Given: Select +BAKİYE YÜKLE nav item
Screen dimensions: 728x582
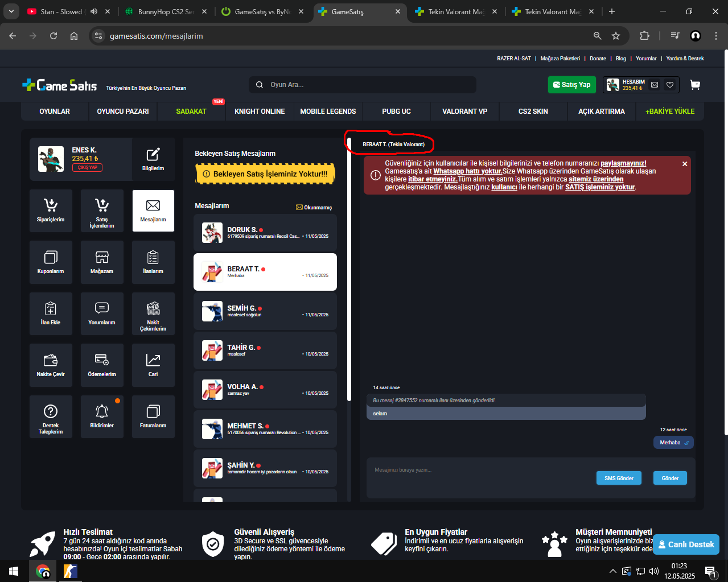Looking at the screenshot, I should coord(670,112).
